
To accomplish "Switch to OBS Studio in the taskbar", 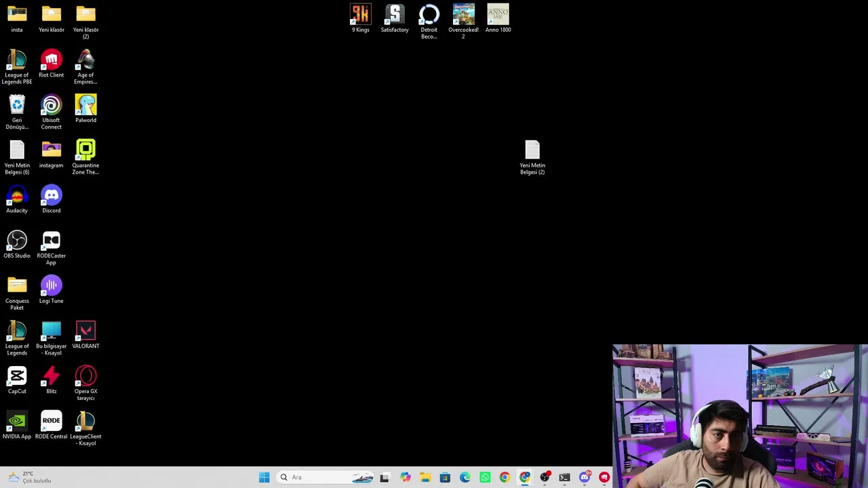I will coord(545,477).
